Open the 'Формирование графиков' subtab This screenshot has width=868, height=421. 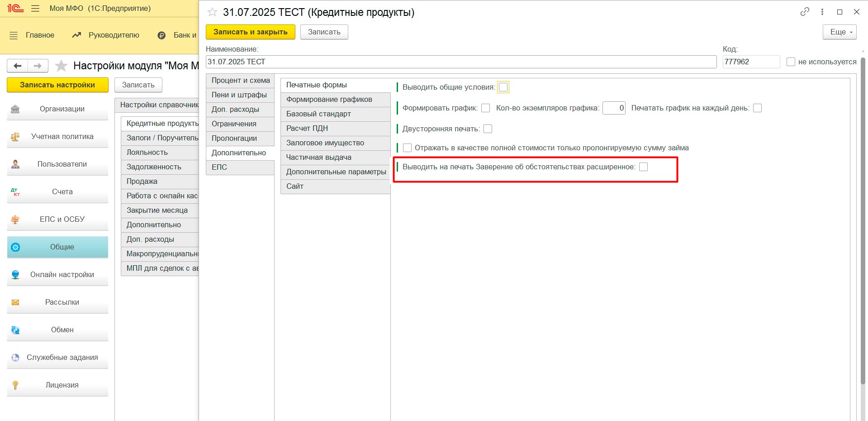tap(336, 100)
